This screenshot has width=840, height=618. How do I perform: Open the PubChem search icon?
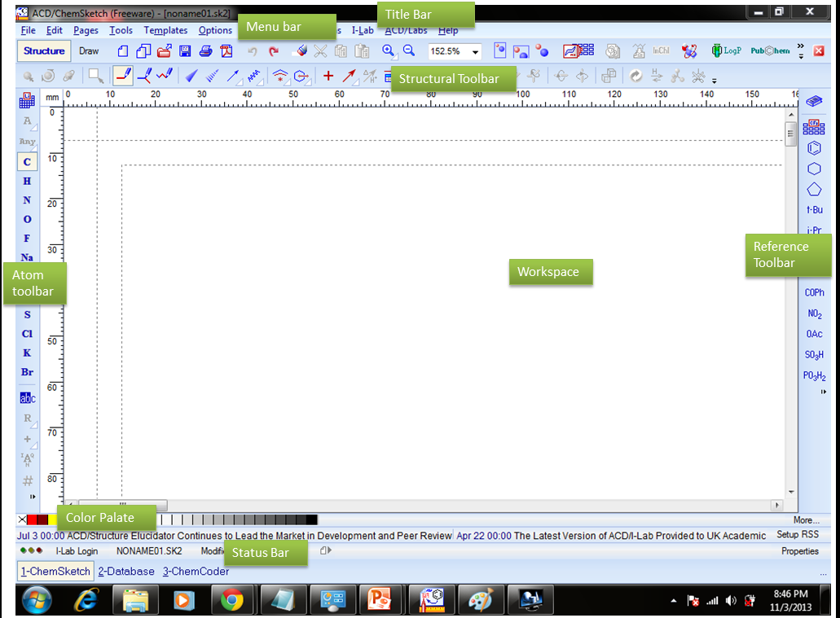770,50
